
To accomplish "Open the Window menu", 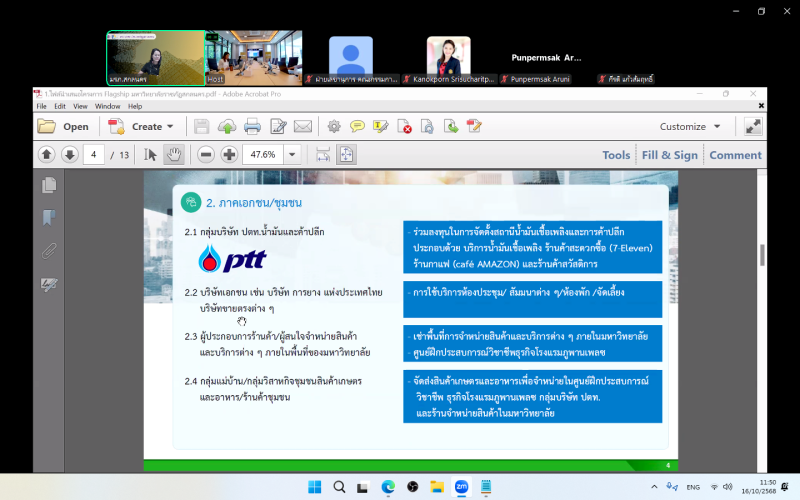I will [x=108, y=106].
